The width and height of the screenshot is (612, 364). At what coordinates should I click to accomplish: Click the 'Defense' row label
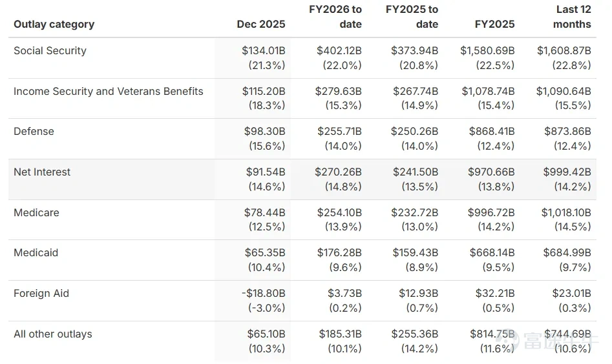[34, 131]
